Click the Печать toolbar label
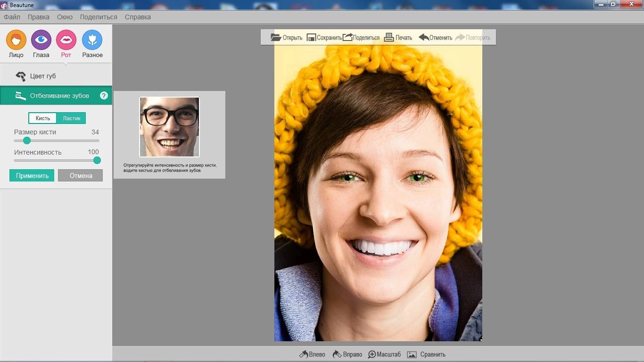644x362 pixels. (x=404, y=38)
